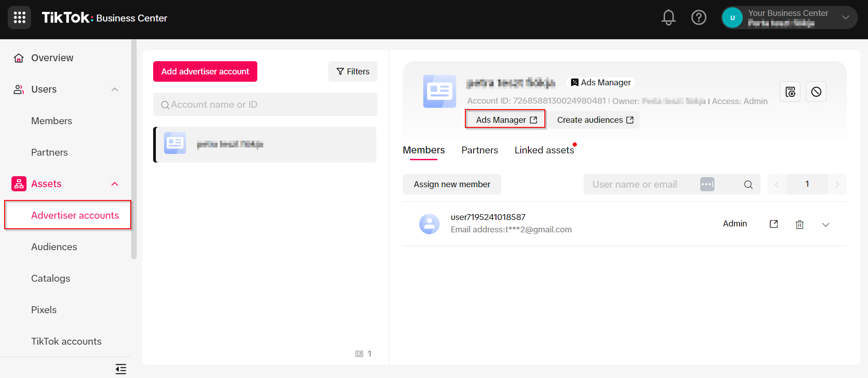Open account settings log icon

click(790, 92)
